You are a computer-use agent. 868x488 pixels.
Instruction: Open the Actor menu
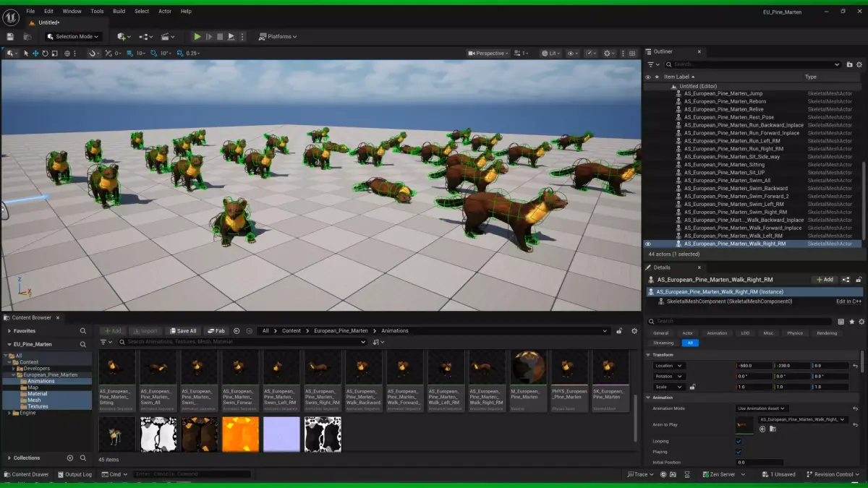tap(165, 11)
